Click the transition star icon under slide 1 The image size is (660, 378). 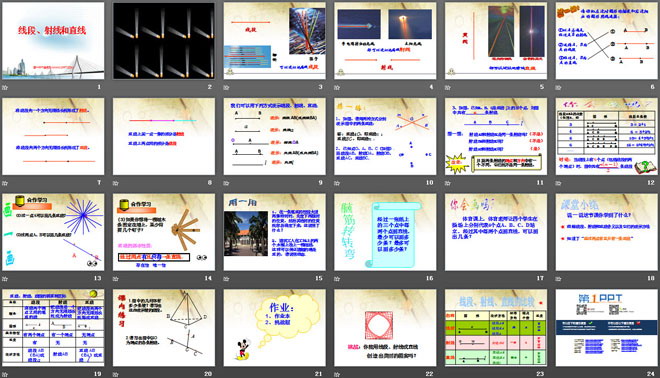click(x=5, y=88)
